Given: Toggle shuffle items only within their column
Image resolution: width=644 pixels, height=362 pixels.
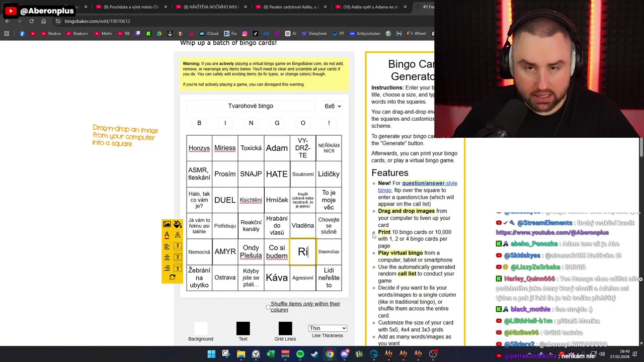Looking at the screenshot, I should (x=268, y=307).
